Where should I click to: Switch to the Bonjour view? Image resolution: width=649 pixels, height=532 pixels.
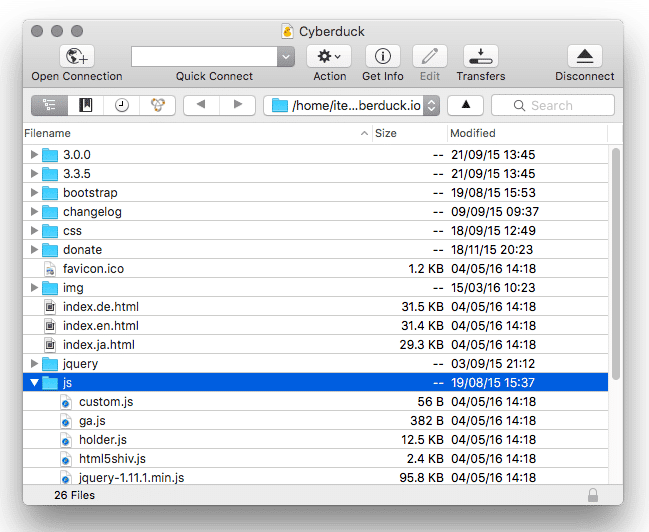coord(158,105)
